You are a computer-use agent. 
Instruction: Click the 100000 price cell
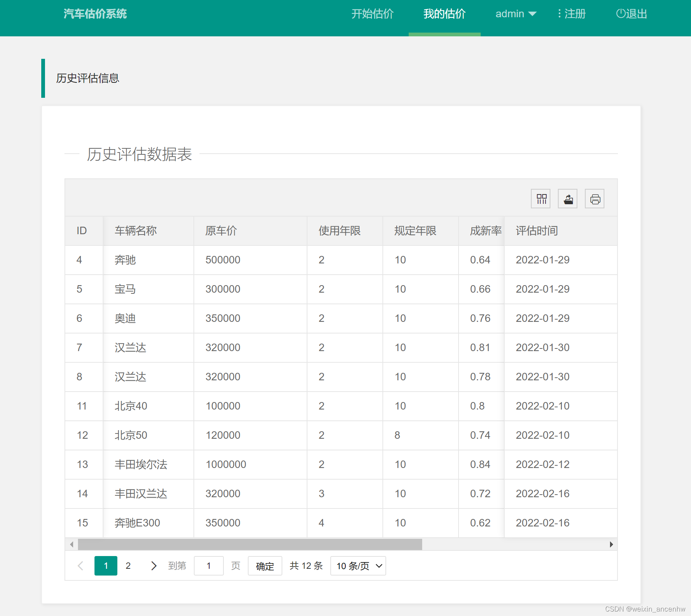(250, 406)
